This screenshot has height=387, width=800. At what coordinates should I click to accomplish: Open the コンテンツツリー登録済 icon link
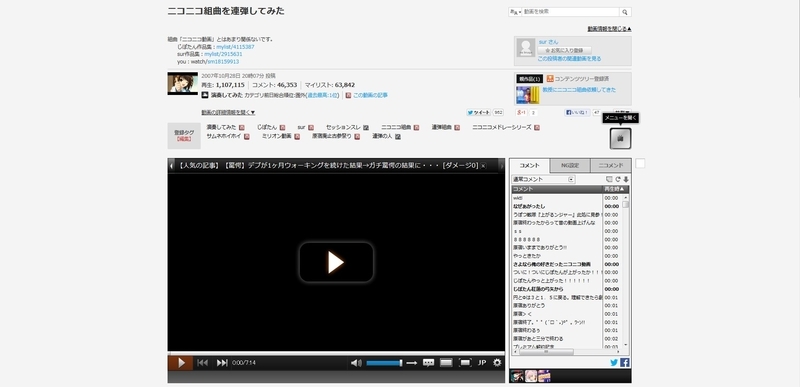tap(550, 79)
